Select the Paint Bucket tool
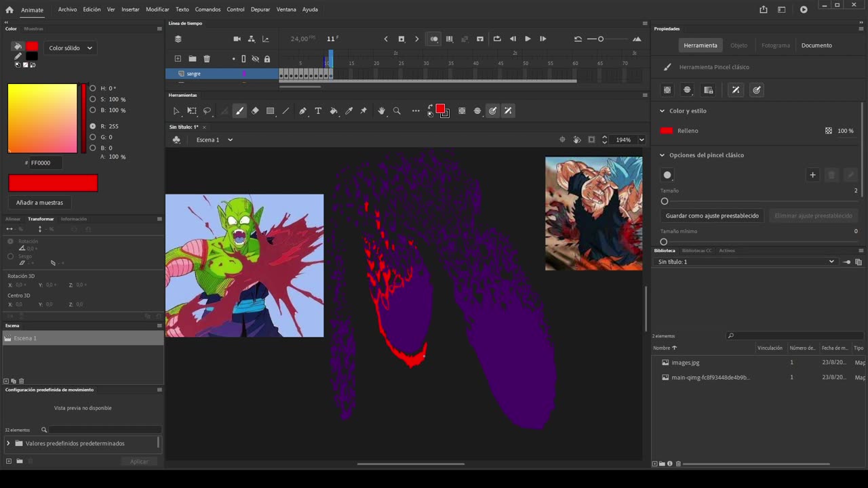Image resolution: width=868 pixels, height=488 pixels. point(334,110)
